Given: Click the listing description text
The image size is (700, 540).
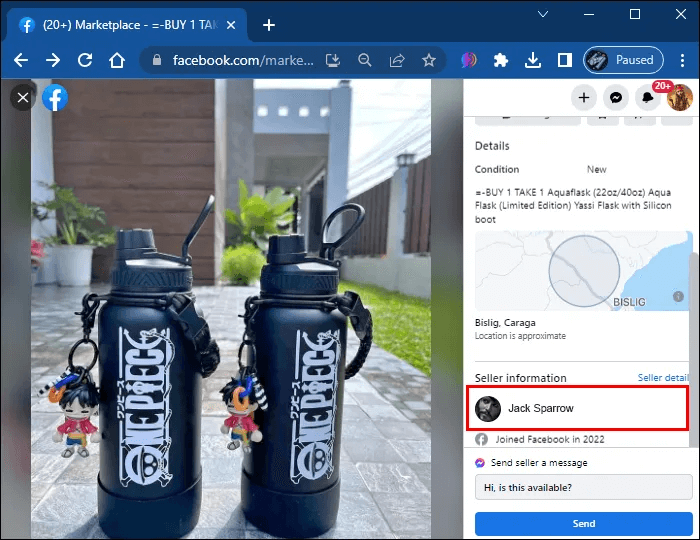Looking at the screenshot, I should (x=573, y=206).
